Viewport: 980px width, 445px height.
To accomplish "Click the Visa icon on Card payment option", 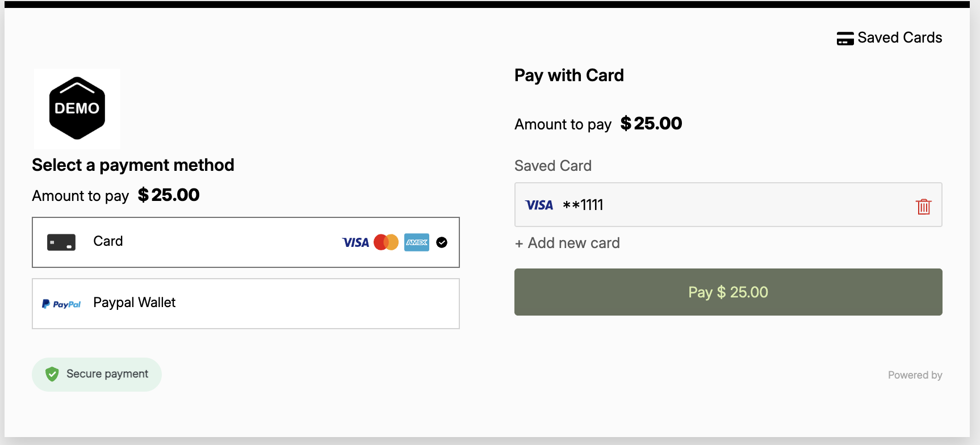I will point(356,242).
